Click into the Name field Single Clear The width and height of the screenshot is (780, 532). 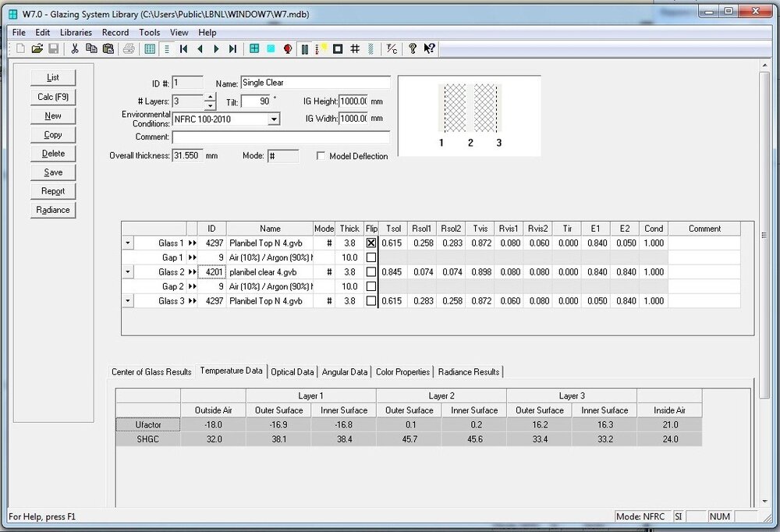(314, 83)
